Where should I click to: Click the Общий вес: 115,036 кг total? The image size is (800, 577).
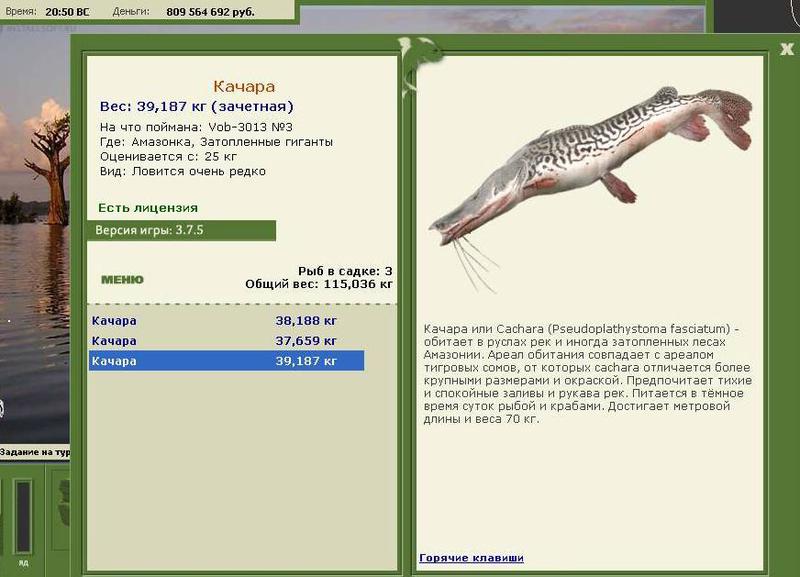pyautogui.click(x=319, y=284)
